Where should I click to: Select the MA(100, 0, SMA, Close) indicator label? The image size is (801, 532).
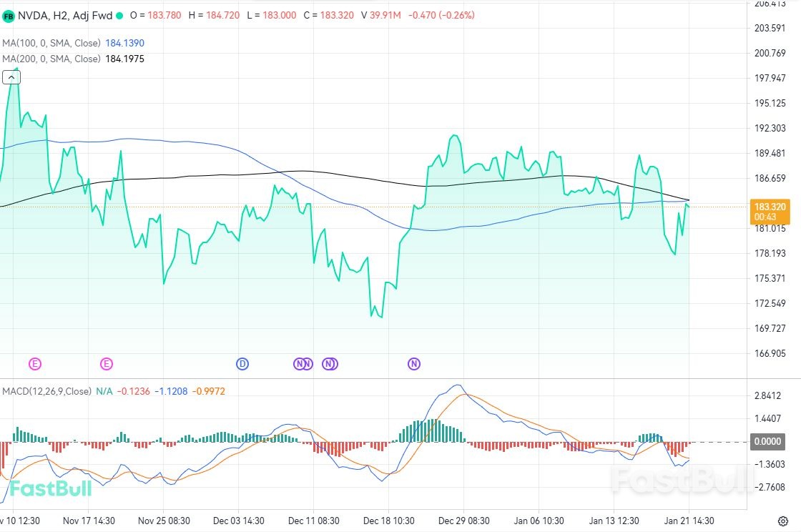click(x=51, y=43)
